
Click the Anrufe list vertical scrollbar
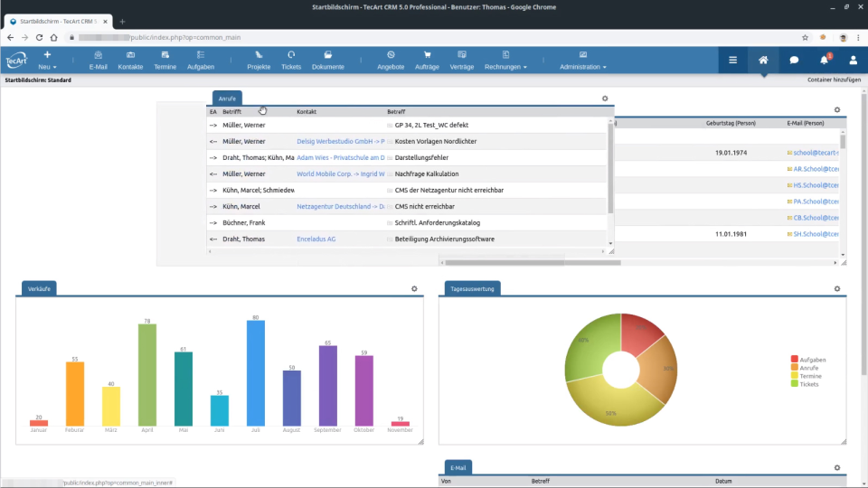610,169
